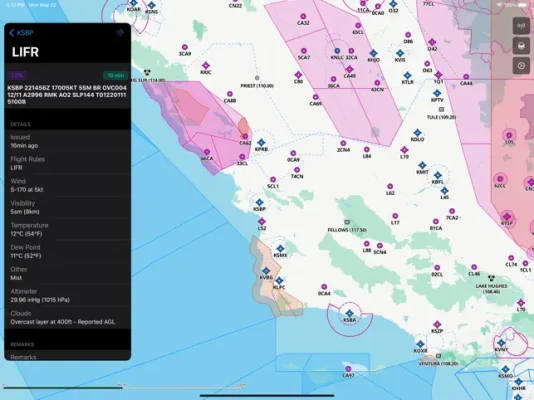Select the raw METAR text block
Image resolution: width=534 pixels, height=400 pixels.
pos(67,95)
